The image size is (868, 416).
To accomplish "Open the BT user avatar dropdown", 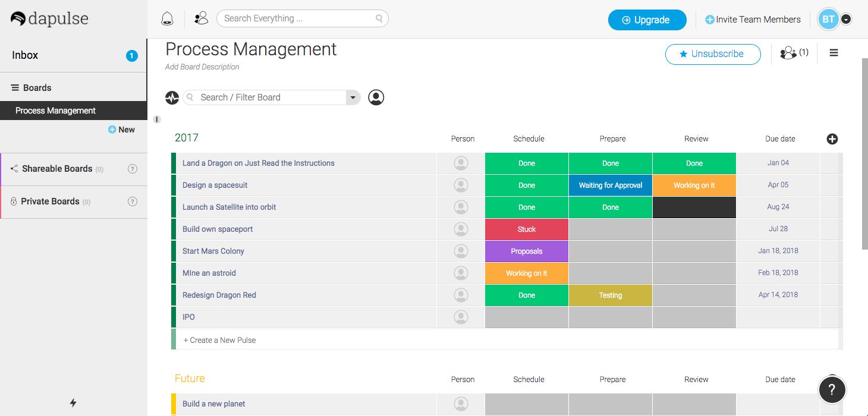I will (846, 20).
